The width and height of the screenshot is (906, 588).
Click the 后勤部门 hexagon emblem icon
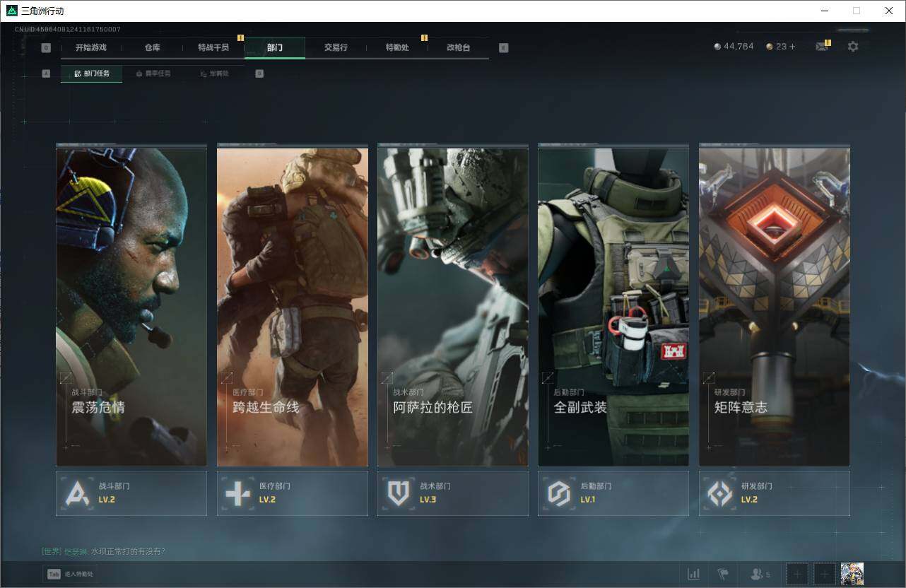coord(559,493)
